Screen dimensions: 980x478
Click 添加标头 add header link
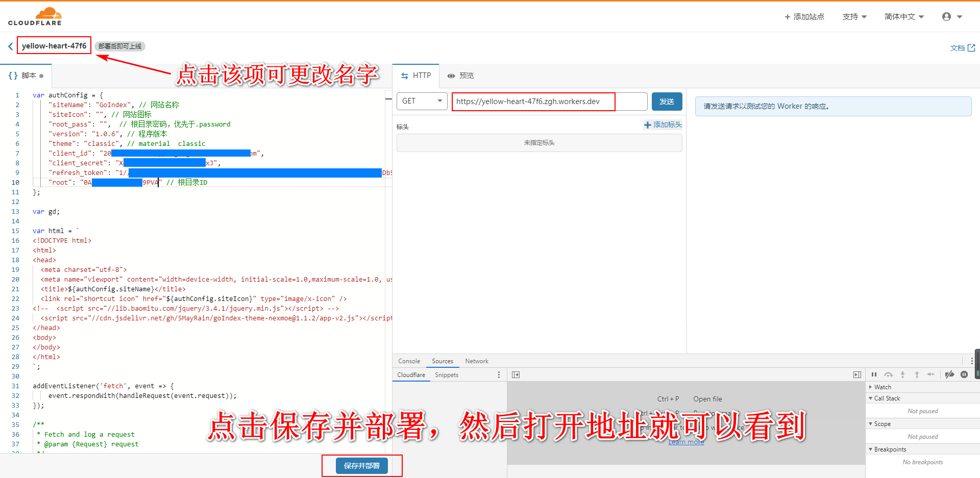pos(663,124)
